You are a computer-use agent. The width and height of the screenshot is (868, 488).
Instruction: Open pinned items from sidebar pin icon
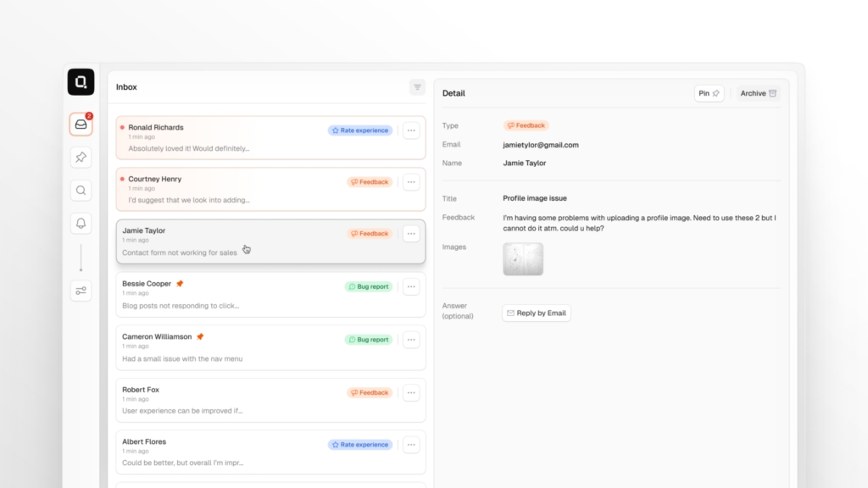[x=81, y=158]
